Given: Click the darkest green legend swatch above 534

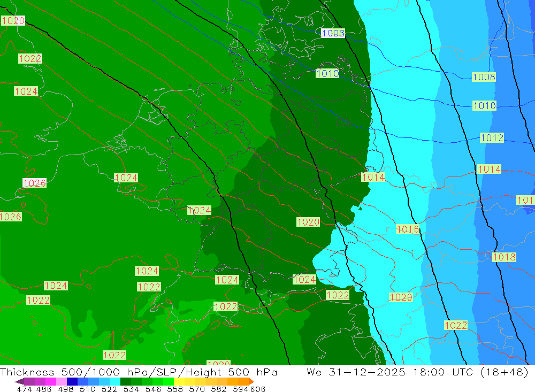Looking at the screenshot, I should pyautogui.click(x=126, y=381).
